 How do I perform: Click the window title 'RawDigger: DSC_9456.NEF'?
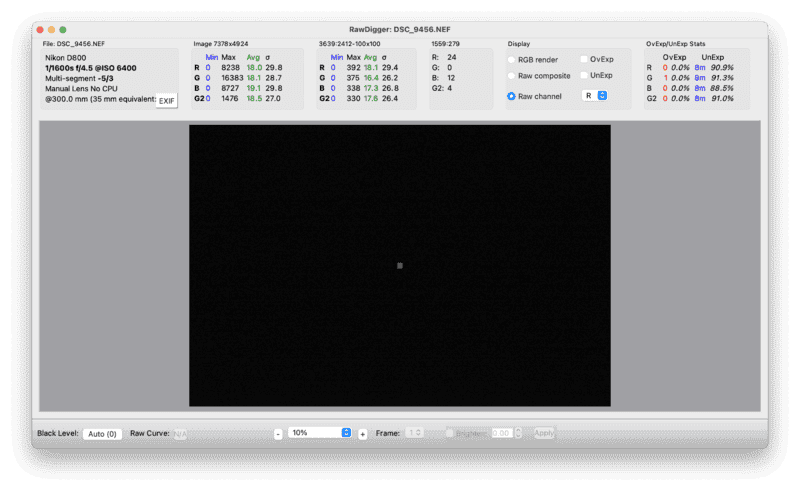tap(399, 30)
